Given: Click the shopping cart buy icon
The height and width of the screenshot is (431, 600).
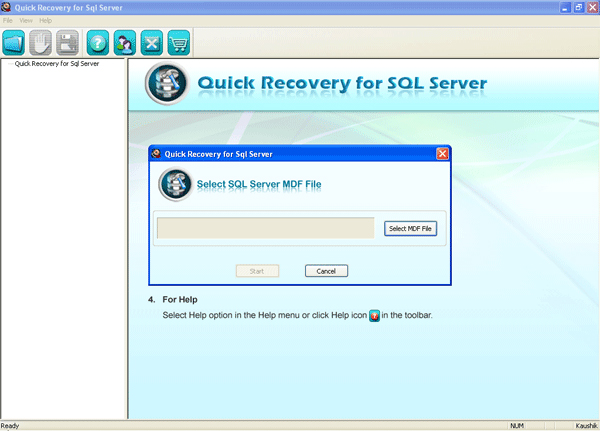Looking at the screenshot, I should [x=179, y=42].
